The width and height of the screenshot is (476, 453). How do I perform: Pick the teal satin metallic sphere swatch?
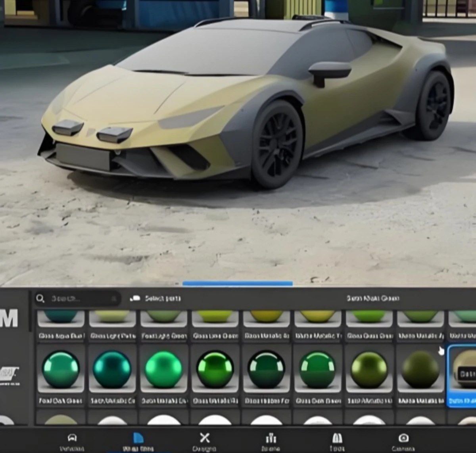pos(112,369)
